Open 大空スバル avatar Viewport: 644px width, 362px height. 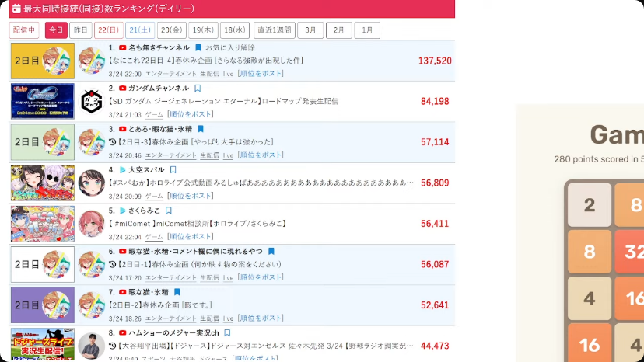click(92, 183)
